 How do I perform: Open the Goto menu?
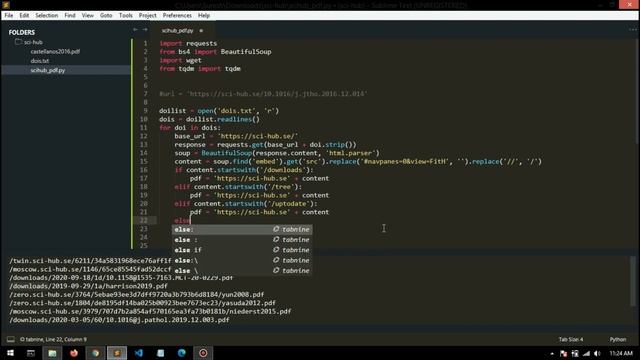coord(106,16)
